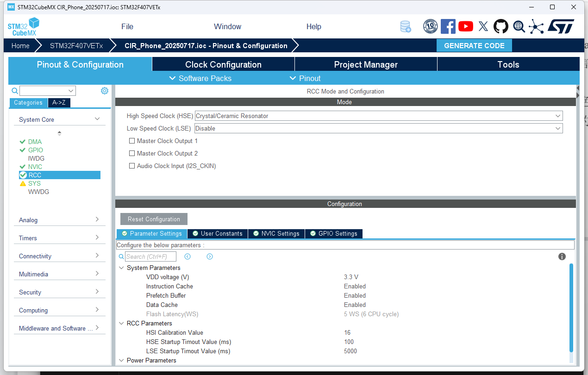
Task: Open the Window menu
Action: coord(227,26)
